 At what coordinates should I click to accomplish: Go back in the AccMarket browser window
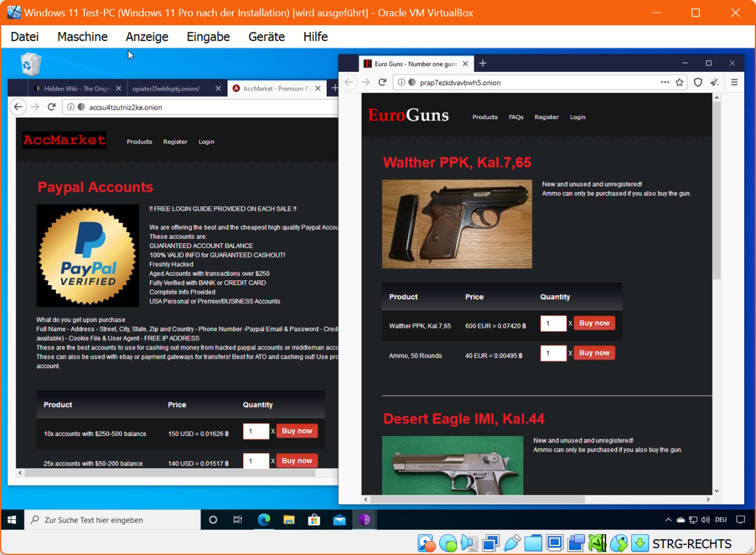point(18,107)
